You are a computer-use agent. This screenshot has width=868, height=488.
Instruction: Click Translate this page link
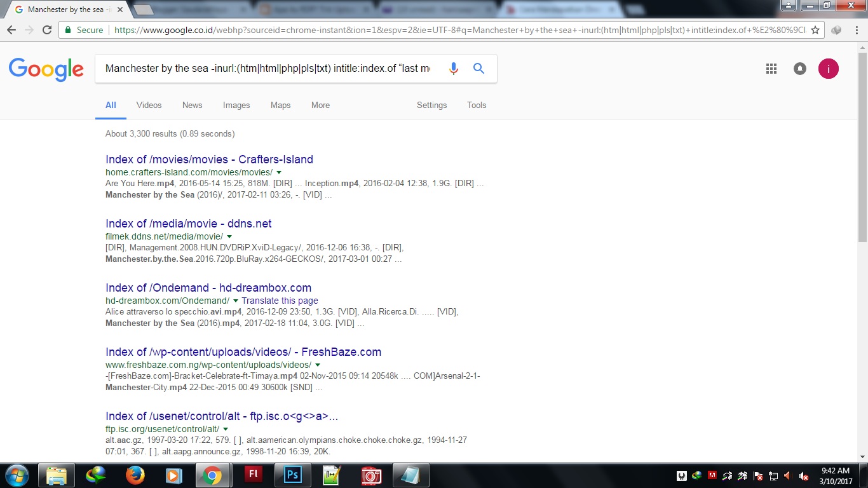tap(280, 301)
